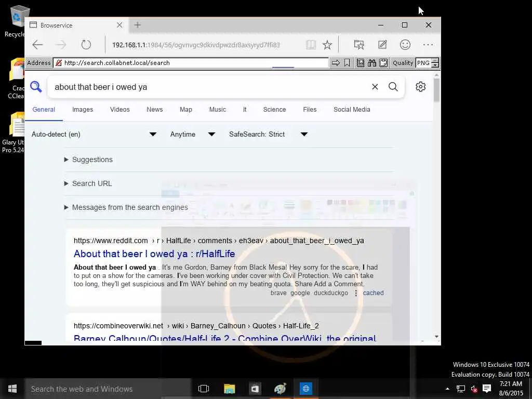Click the search engine magnifier logo

point(36,87)
